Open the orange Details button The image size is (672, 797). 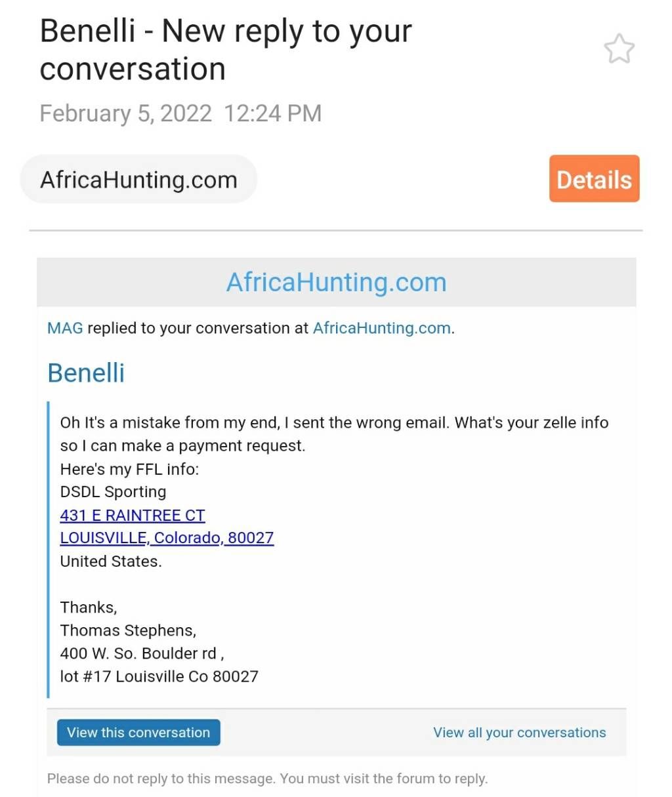click(x=594, y=178)
